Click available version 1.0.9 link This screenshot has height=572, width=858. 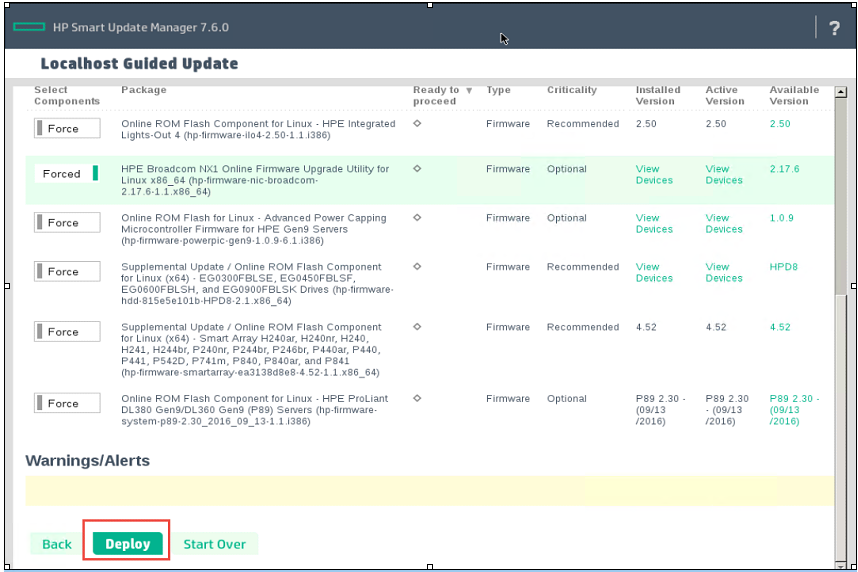click(x=781, y=218)
